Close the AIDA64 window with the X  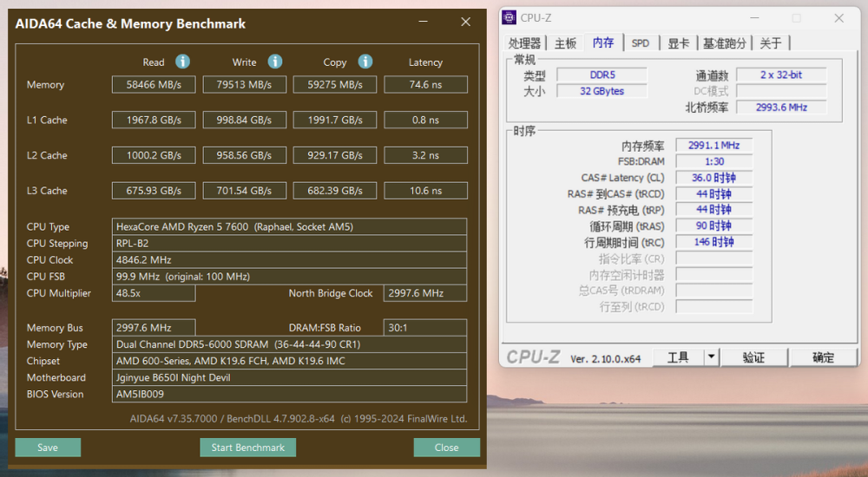(x=465, y=22)
